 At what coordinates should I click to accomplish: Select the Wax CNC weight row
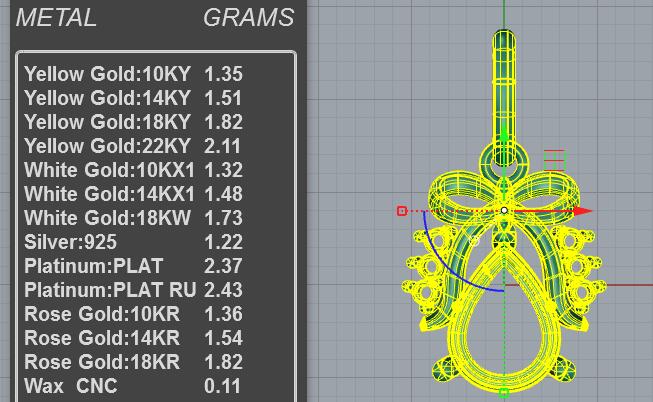pyautogui.click(x=133, y=386)
